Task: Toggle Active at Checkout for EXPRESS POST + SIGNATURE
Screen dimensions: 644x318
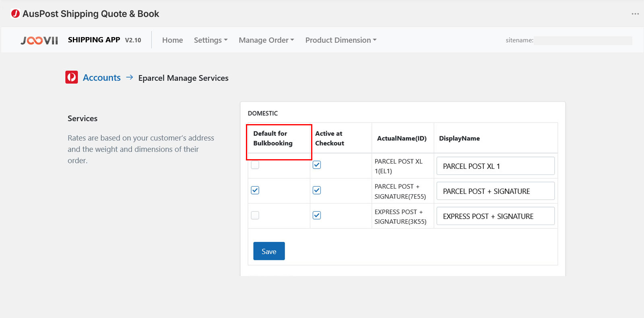Action: (317, 215)
